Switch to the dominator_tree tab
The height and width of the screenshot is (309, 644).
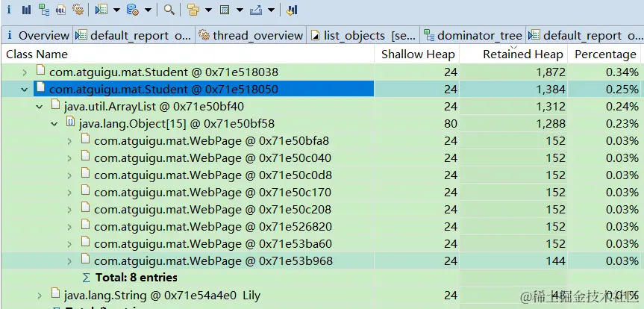point(473,36)
